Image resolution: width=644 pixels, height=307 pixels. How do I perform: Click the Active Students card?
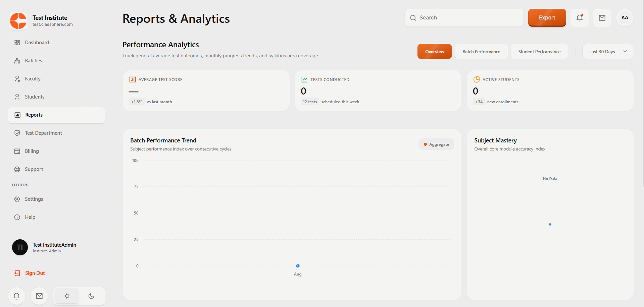pos(550,90)
